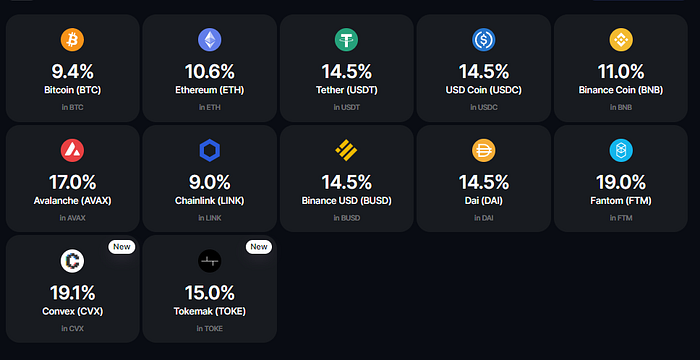Select the Ethereum diamond icon
This screenshot has width=700, height=360.
click(210, 40)
